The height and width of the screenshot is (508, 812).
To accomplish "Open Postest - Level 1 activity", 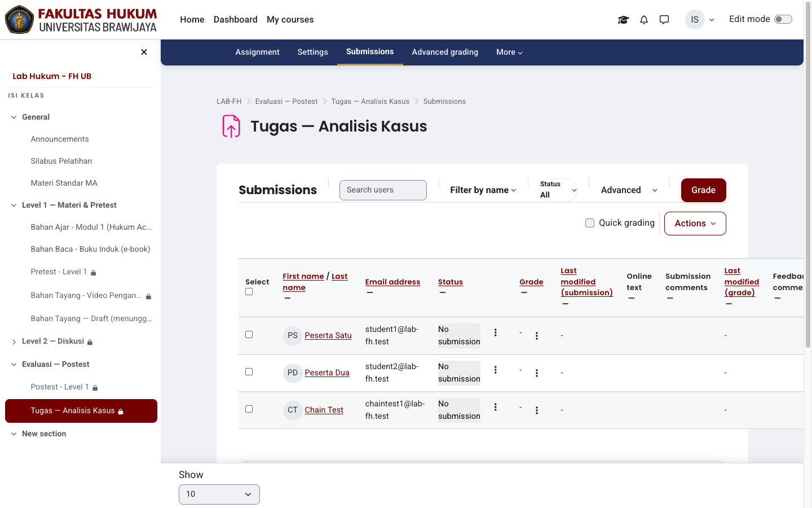I will pos(60,387).
